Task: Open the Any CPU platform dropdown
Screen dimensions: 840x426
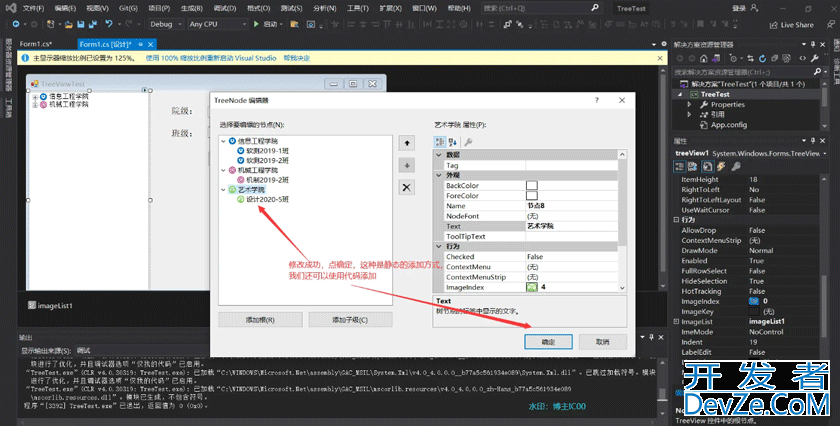Action: (218, 24)
